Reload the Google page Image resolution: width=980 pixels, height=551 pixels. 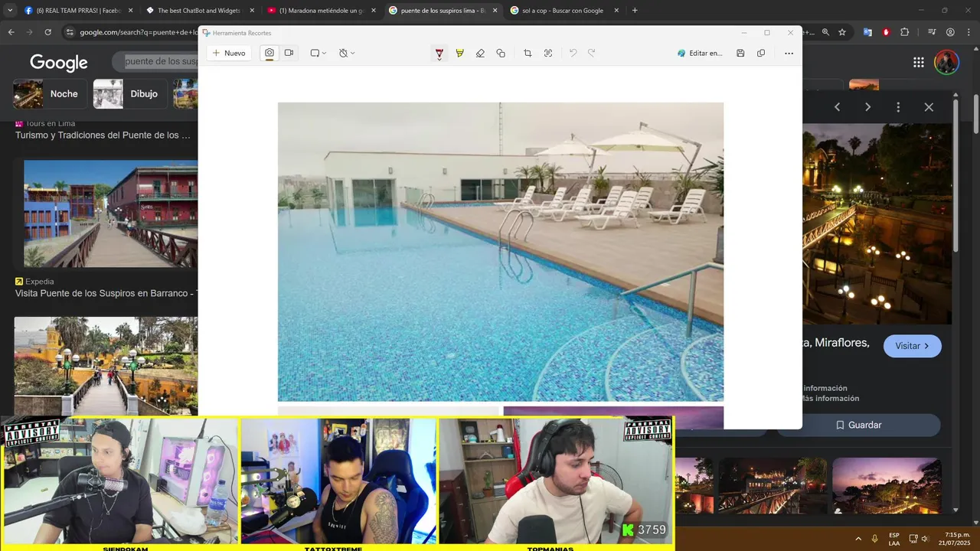47,32
